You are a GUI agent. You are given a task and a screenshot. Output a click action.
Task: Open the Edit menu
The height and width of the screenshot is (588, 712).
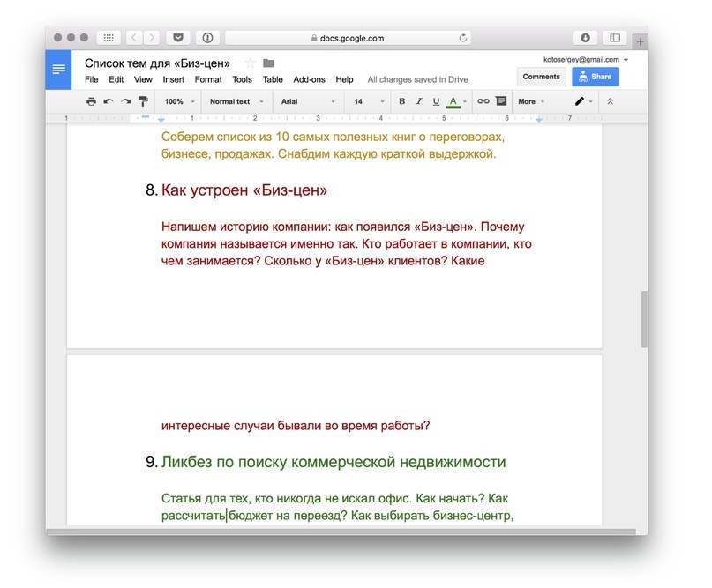[x=116, y=79]
